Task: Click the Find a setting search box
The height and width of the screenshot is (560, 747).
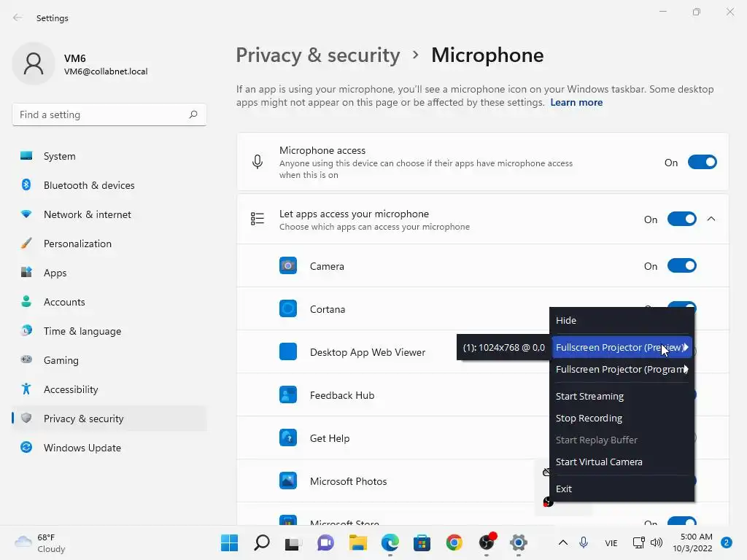Action: 109,114
